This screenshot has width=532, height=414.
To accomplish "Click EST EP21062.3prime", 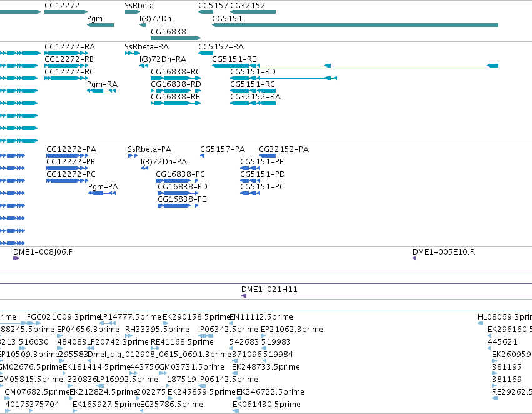I will [263, 336].
